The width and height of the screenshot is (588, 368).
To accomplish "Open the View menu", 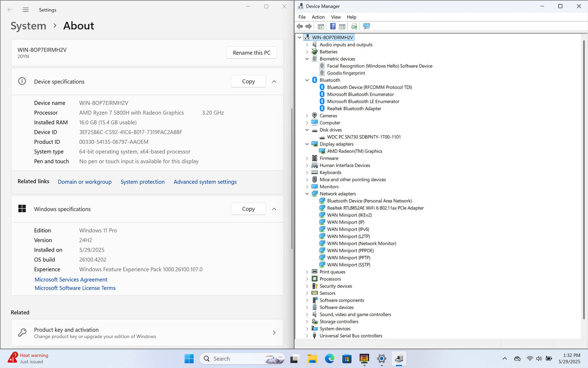I will point(336,17).
